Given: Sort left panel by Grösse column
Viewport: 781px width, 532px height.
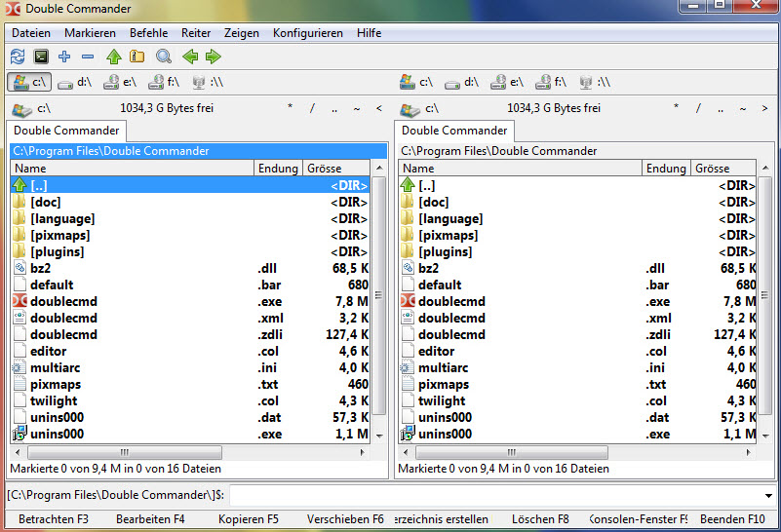Looking at the screenshot, I should tap(336, 169).
